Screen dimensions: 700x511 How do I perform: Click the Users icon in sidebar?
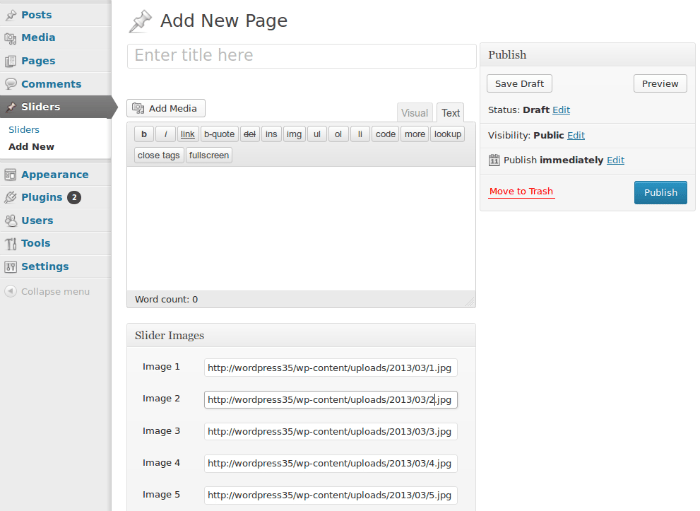click(11, 221)
